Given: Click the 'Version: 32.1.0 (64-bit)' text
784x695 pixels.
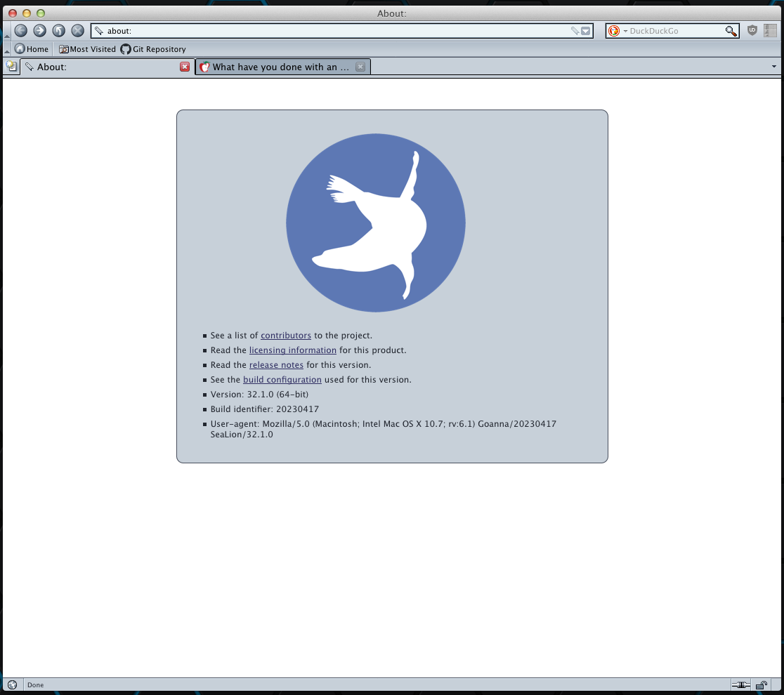Looking at the screenshot, I should point(259,395).
